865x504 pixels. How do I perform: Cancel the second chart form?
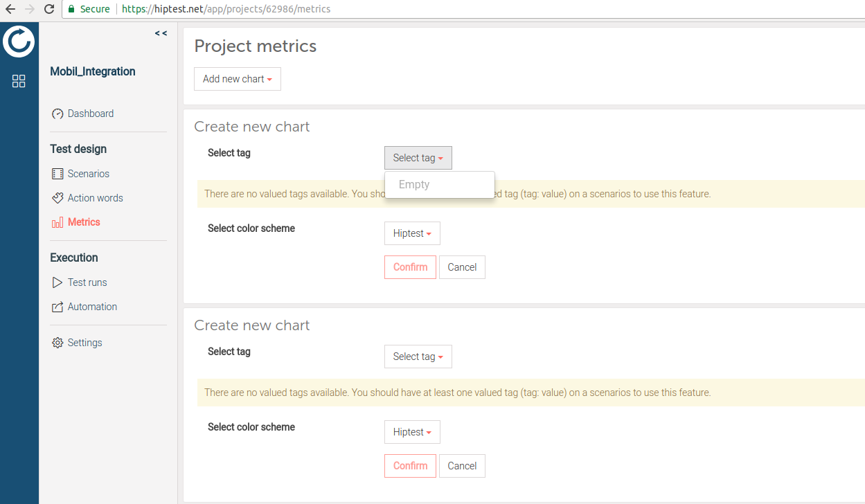[462, 466]
